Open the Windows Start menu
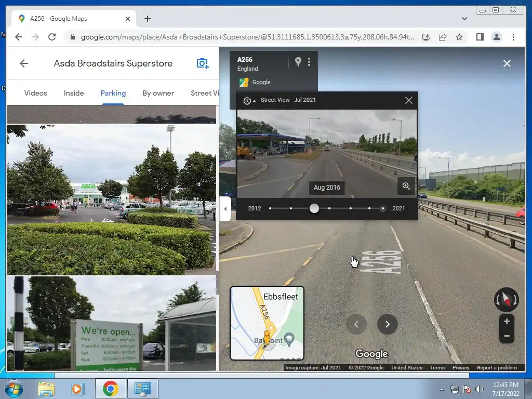 pyautogui.click(x=14, y=389)
